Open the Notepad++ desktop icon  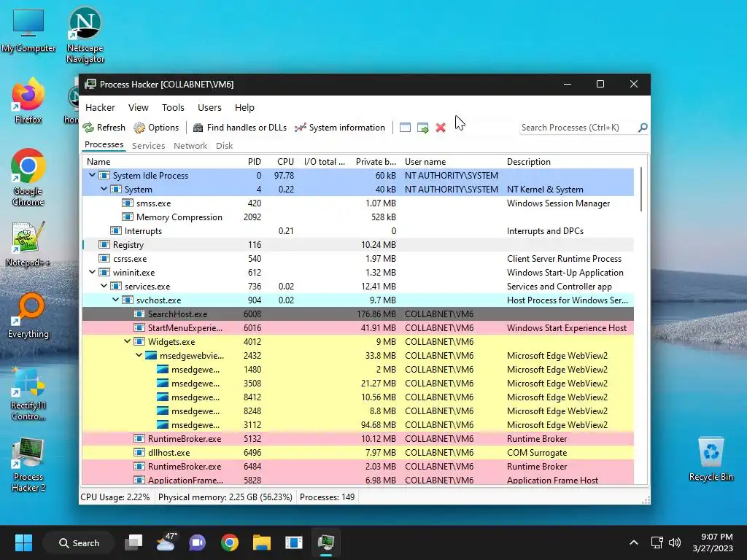tap(28, 244)
